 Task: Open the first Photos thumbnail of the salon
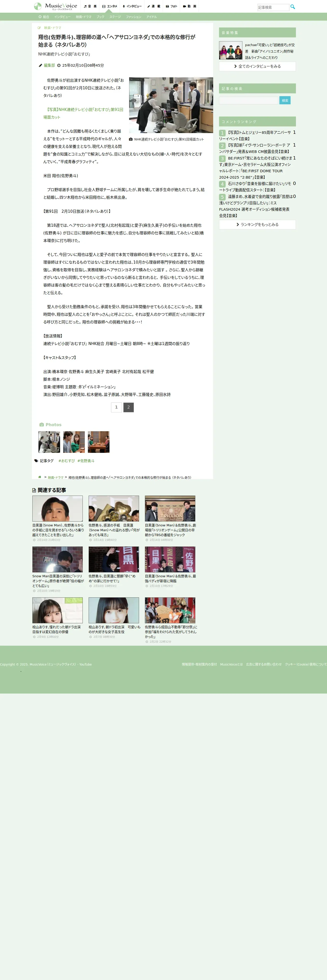[x=49, y=442]
